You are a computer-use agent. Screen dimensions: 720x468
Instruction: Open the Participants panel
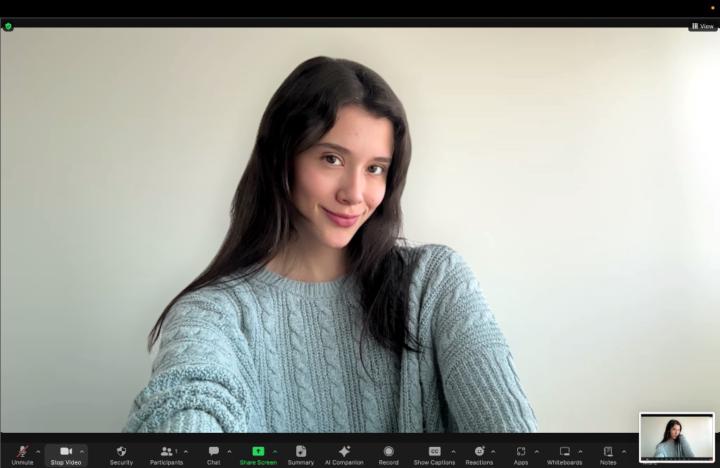coord(166,455)
